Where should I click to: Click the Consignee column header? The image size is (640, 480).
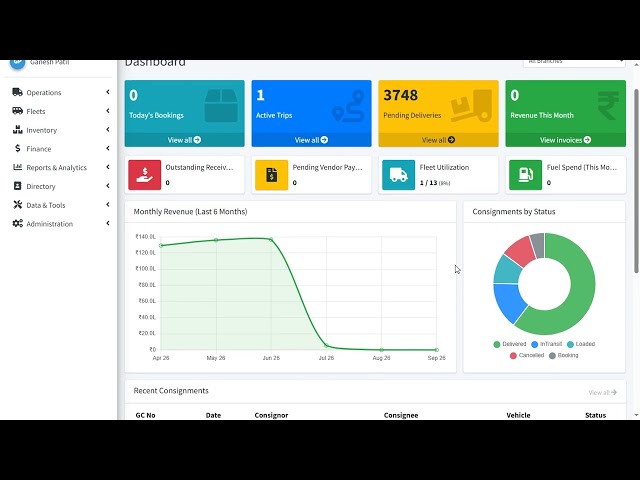click(401, 415)
